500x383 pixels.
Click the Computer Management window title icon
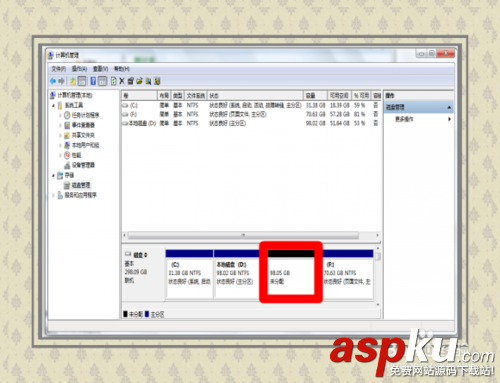pyautogui.click(x=51, y=55)
